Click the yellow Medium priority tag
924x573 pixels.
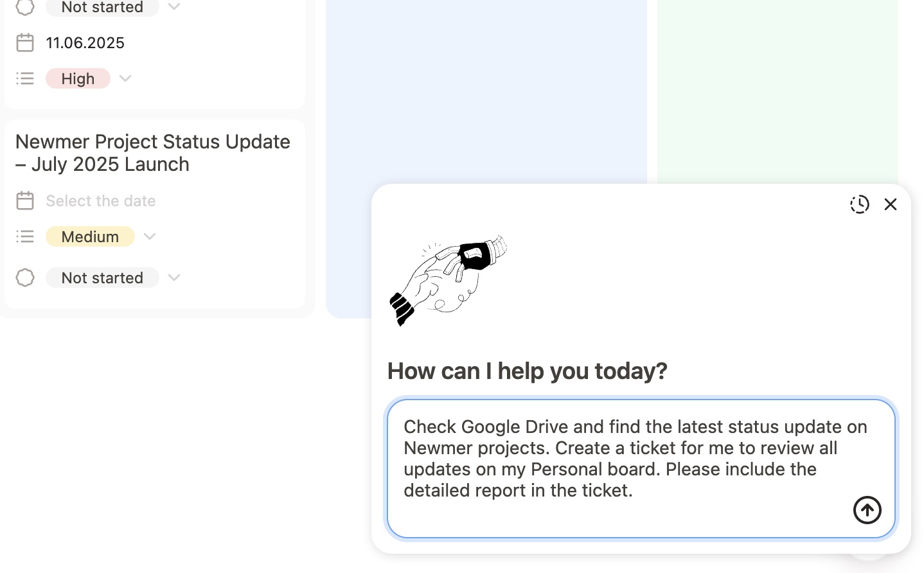coord(90,236)
